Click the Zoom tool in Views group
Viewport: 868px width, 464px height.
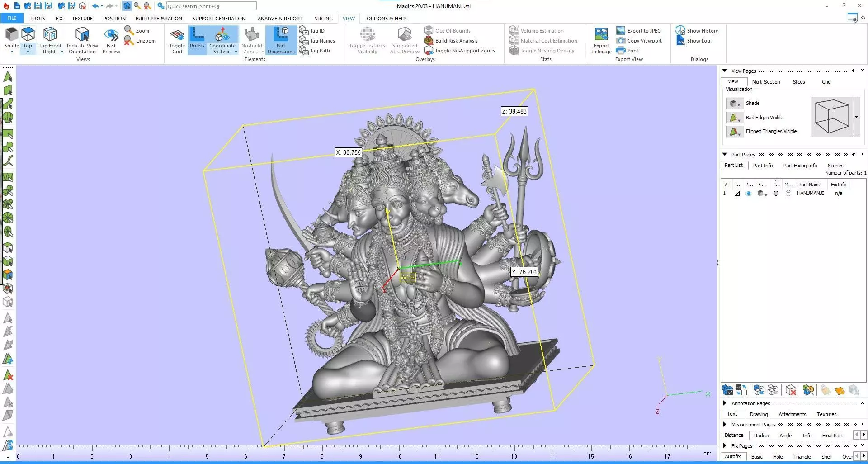point(137,31)
